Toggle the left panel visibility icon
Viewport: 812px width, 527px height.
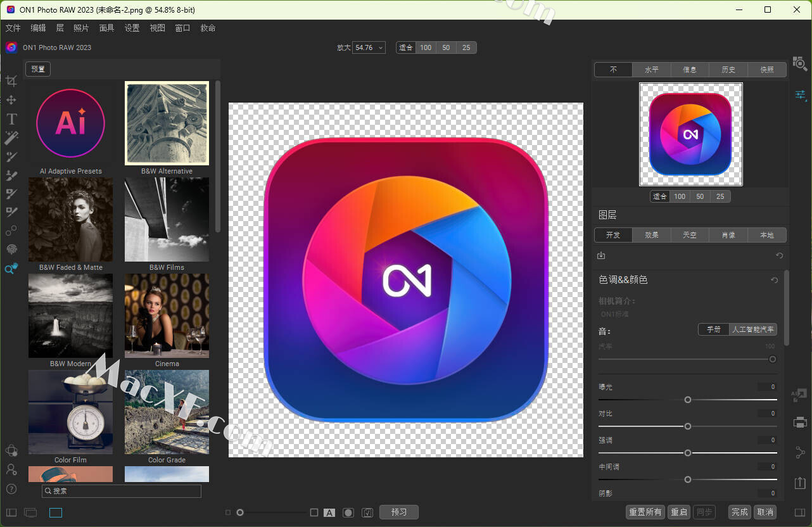click(11, 512)
